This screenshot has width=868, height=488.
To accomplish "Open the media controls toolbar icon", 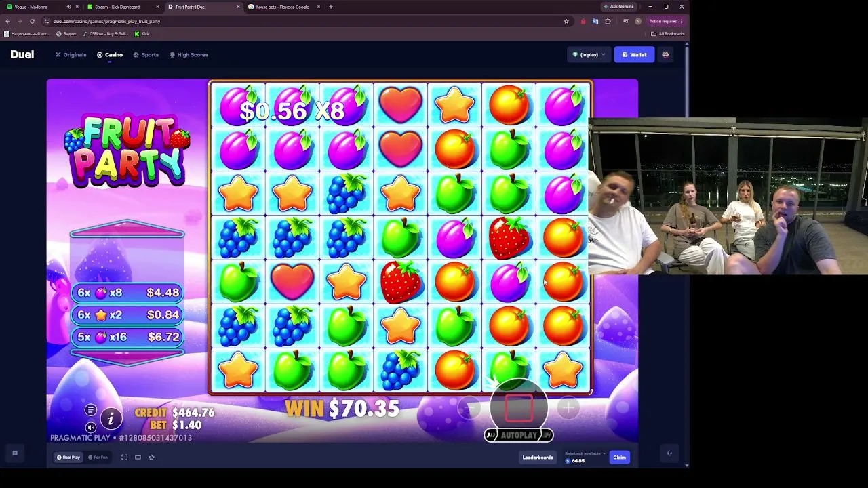I will pyautogui.click(x=625, y=21).
